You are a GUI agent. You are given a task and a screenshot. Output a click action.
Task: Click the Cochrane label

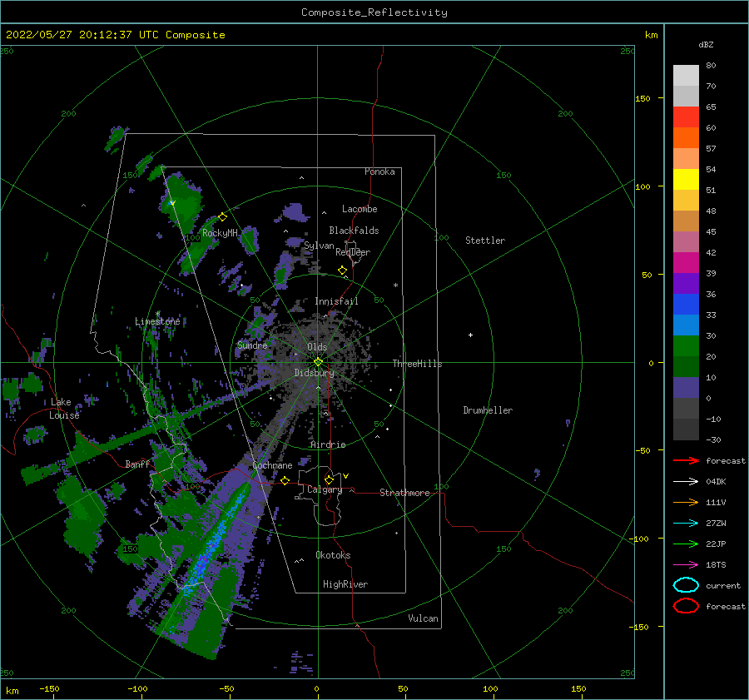[272, 465]
